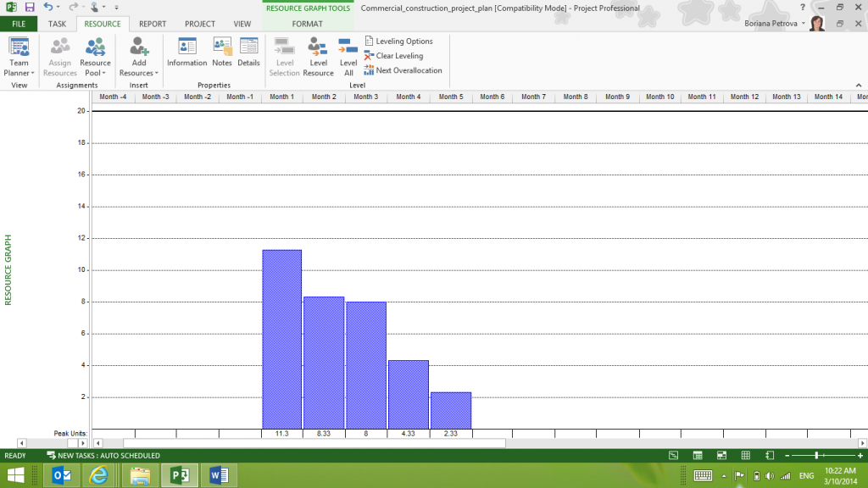This screenshot has width=868, height=488.
Task: Undo the last action
Action: pos(48,7)
